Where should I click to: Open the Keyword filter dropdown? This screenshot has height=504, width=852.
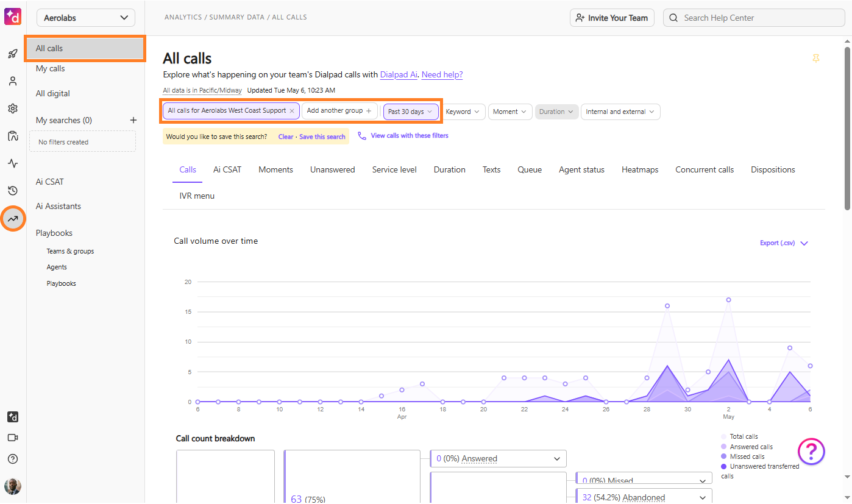click(463, 112)
